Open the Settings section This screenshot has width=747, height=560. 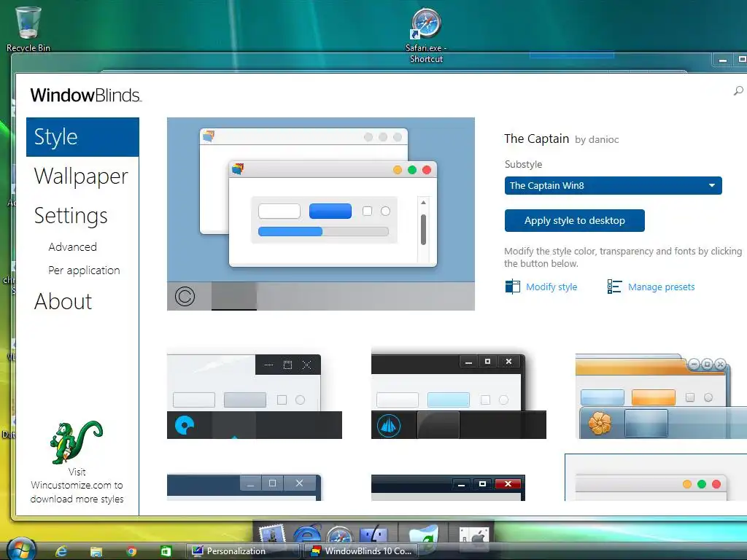71,216
